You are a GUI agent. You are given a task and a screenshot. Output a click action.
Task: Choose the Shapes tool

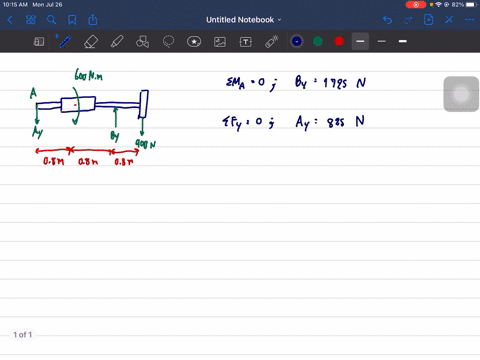pos(143,42)
